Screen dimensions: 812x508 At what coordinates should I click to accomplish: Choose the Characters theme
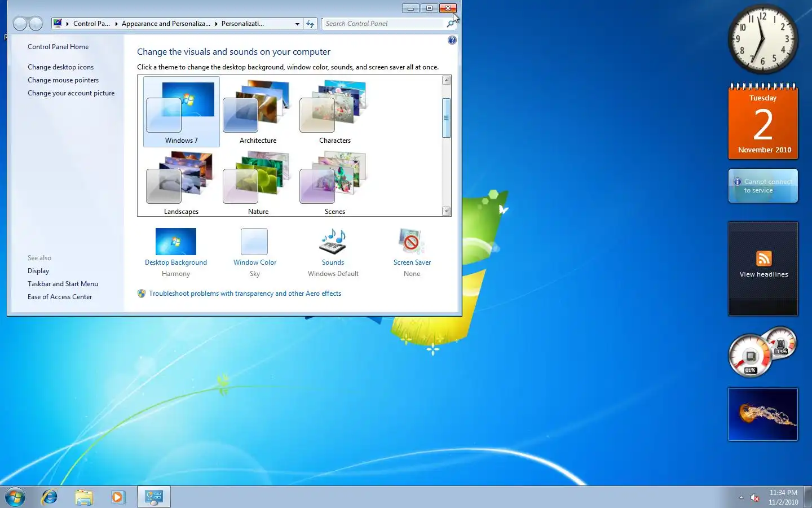pos(334,112)
